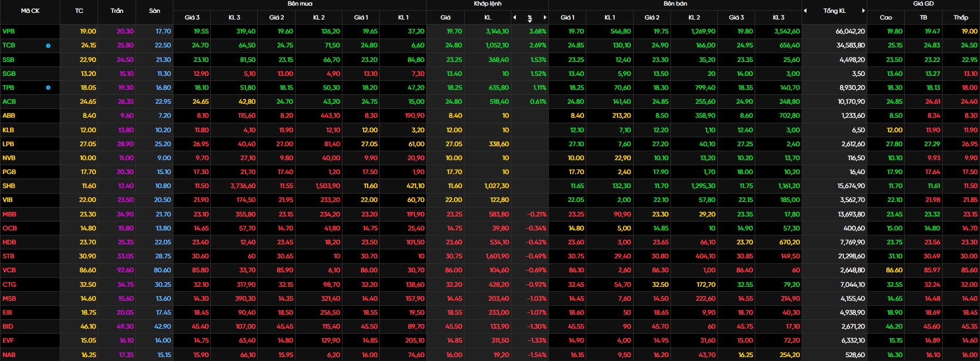Click the Bên bán group header
Image resolution: width=980 pixels, height=361 pixels.
(x=675, y=3)
